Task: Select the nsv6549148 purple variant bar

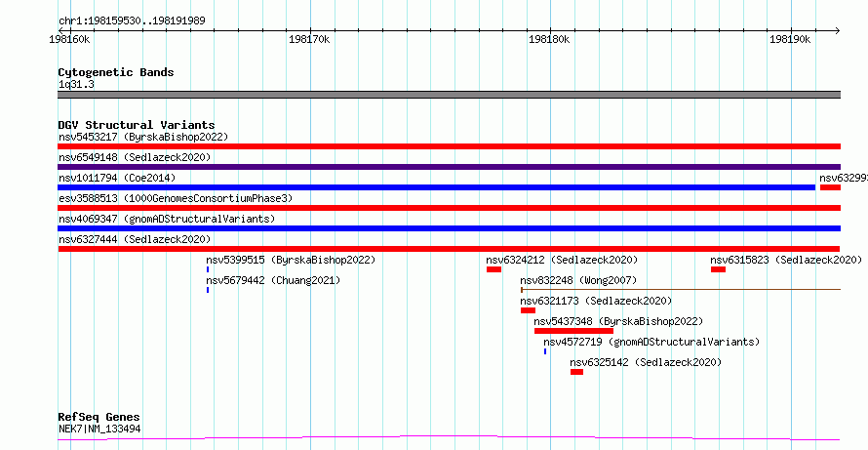Action: [449, 167]
